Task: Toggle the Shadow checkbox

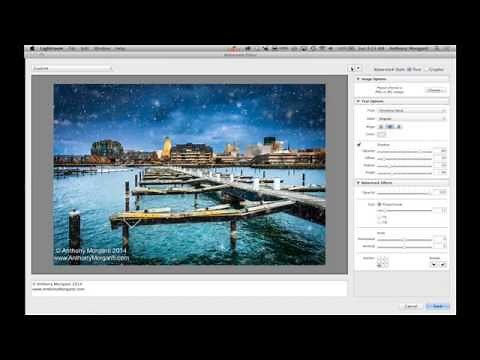Action: pyautogui.click(x=359, y=145)
